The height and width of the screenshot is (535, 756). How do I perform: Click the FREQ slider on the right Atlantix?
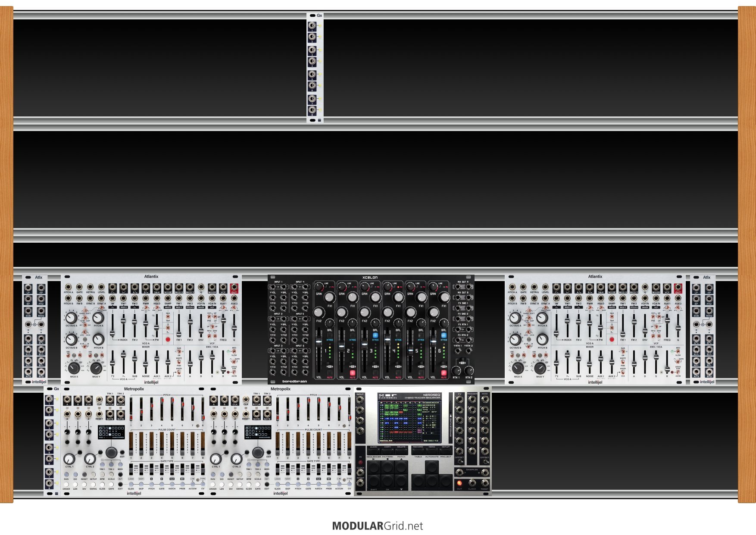(x=667, y=325)
